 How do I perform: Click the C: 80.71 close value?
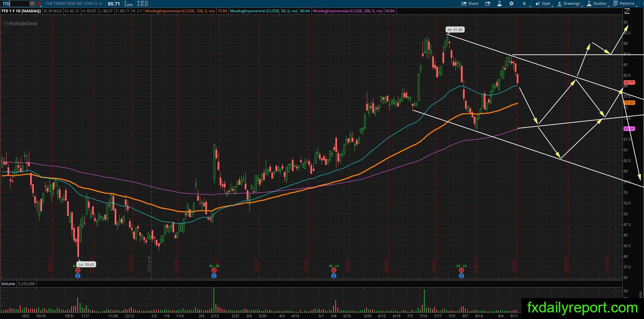(122, 11)
